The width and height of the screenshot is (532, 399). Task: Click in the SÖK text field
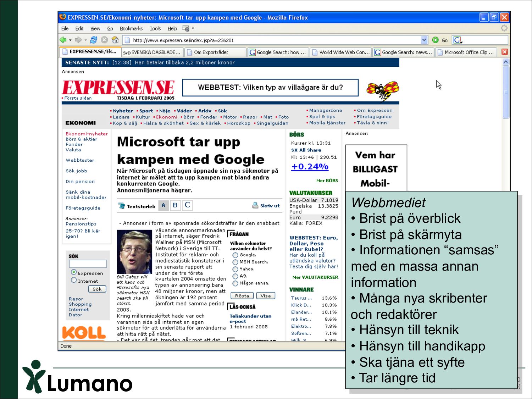click(88, 264)
